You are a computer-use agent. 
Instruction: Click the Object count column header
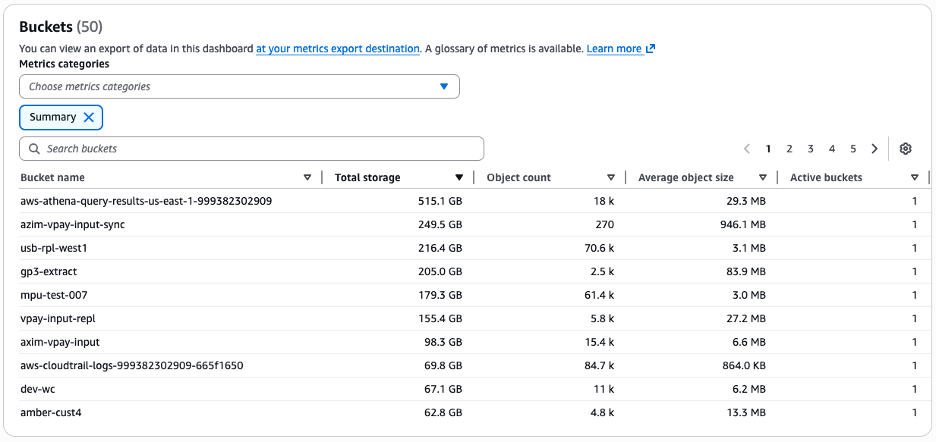click(x=519, y=177)
